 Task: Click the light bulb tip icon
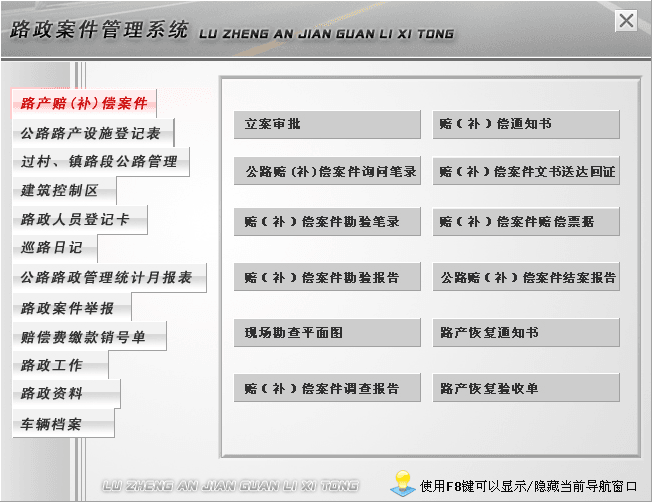(x=402, y=483)
